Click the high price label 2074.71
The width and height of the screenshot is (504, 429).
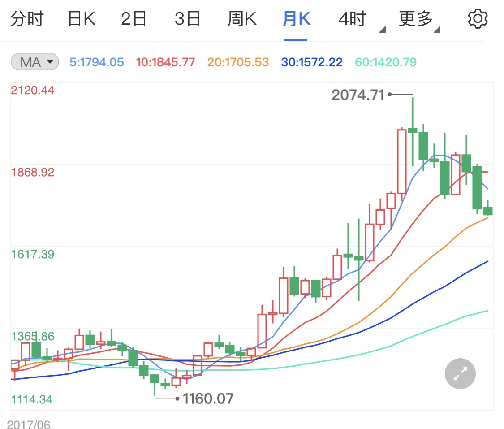(358, 95)
